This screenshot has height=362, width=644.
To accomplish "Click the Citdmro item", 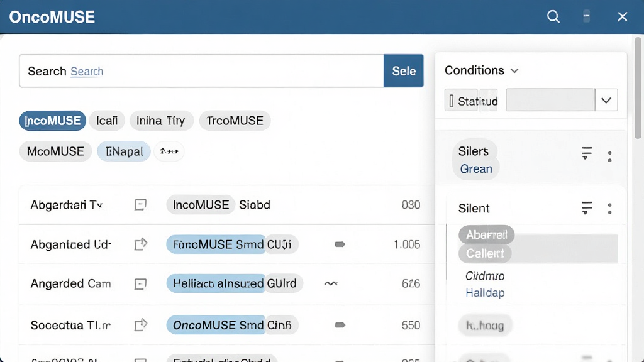I will 485,276.
